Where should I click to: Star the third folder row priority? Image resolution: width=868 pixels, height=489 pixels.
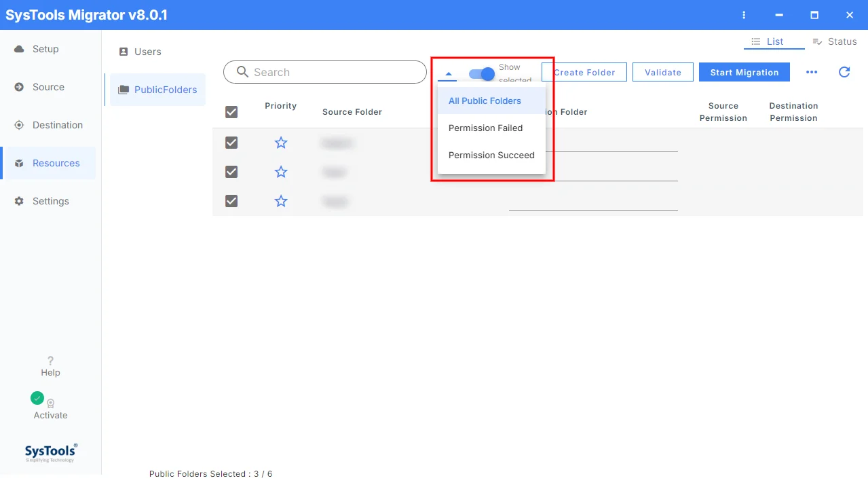(281, 201)
